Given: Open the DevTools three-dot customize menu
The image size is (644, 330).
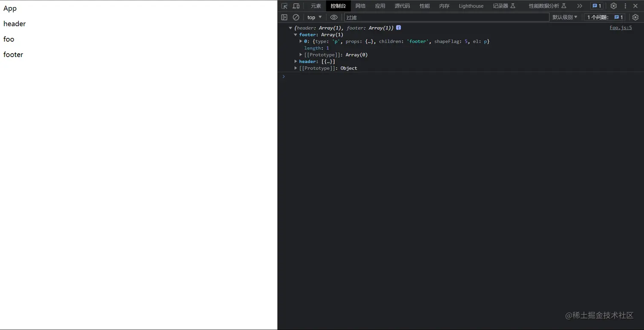Looking at the screenshot, I should (x=625, y=6).
